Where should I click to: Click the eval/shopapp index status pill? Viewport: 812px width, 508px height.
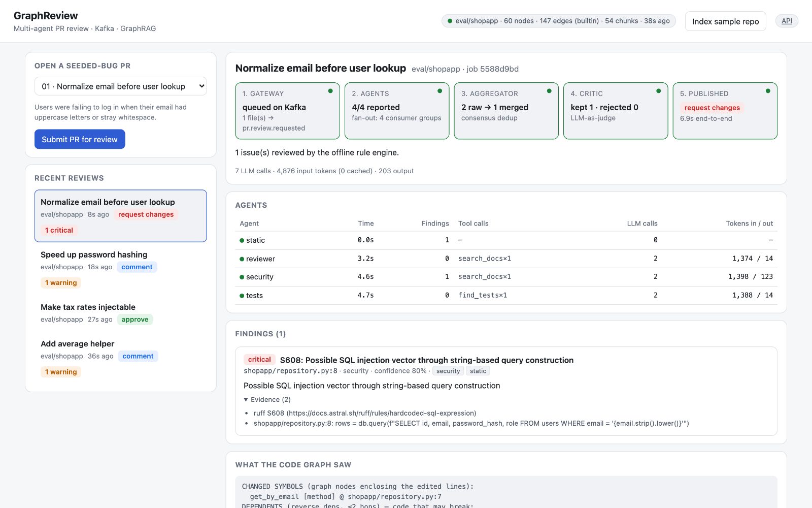click(x=558, y=21)
